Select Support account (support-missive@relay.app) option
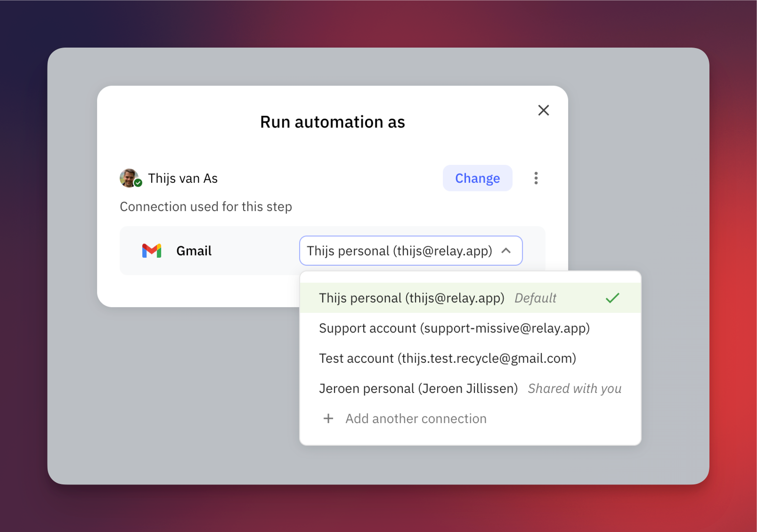 click(470, 328)
